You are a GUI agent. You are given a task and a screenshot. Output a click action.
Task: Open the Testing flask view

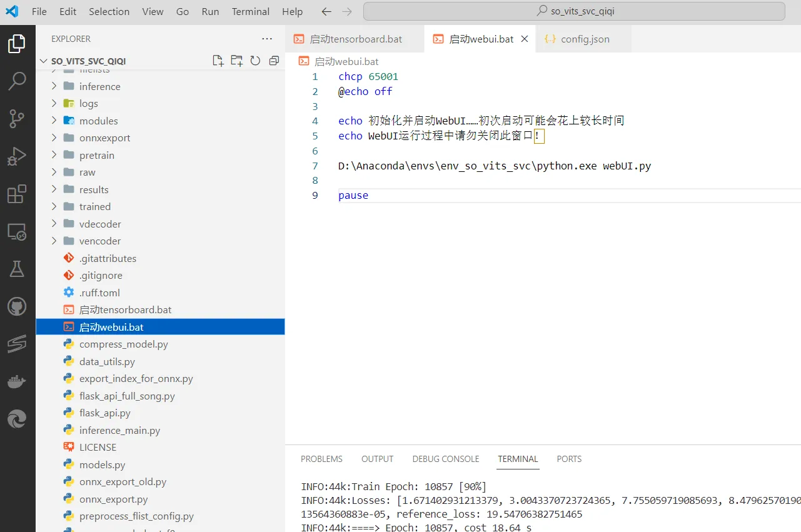[x=17, y=269]
